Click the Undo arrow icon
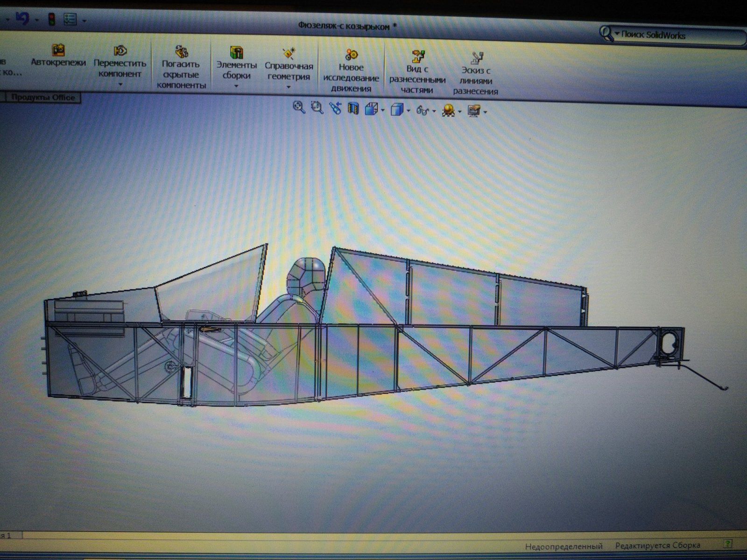This screenshot has height=560, width=747. (x=22, y=19)
